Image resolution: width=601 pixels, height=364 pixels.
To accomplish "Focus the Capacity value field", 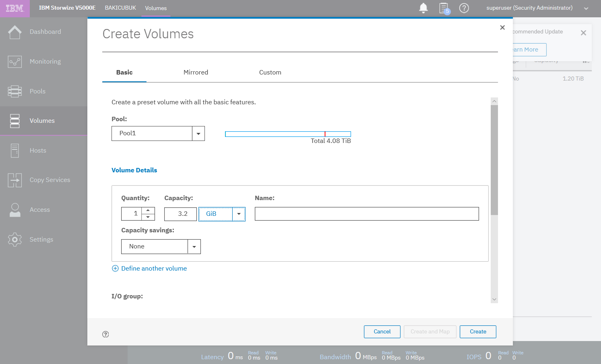I will [180, 214].
